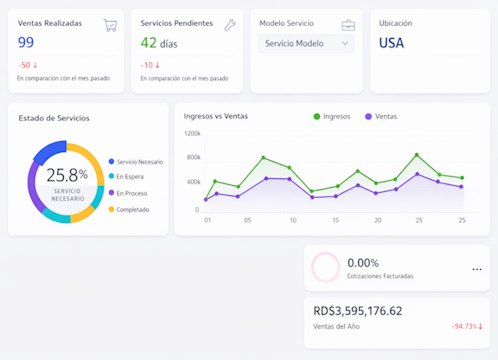498x360 pixels.
Task: Click the 10 x-axis label
Action: (x=293, y=220)
